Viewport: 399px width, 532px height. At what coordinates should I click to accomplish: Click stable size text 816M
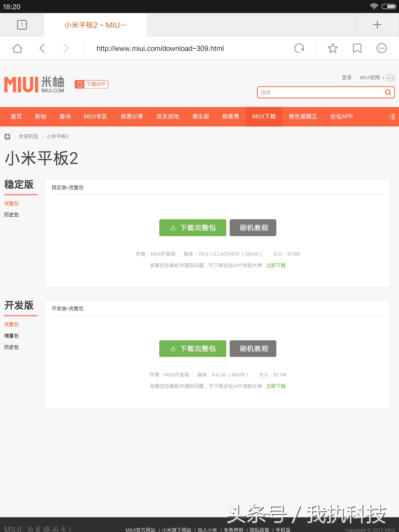(x=294, y=254)
